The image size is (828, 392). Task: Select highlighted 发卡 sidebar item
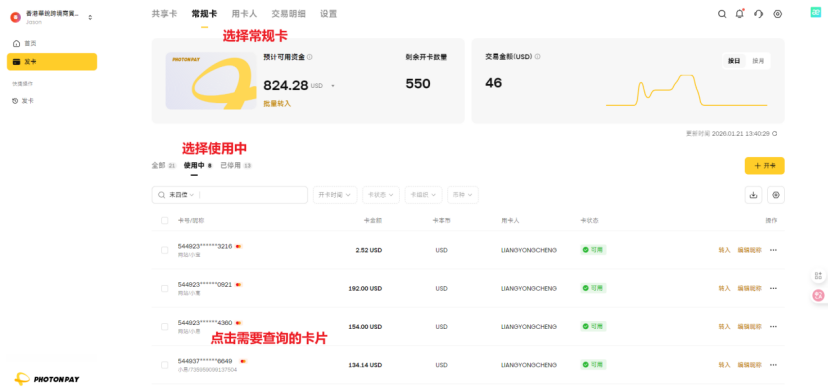point(52,62)
